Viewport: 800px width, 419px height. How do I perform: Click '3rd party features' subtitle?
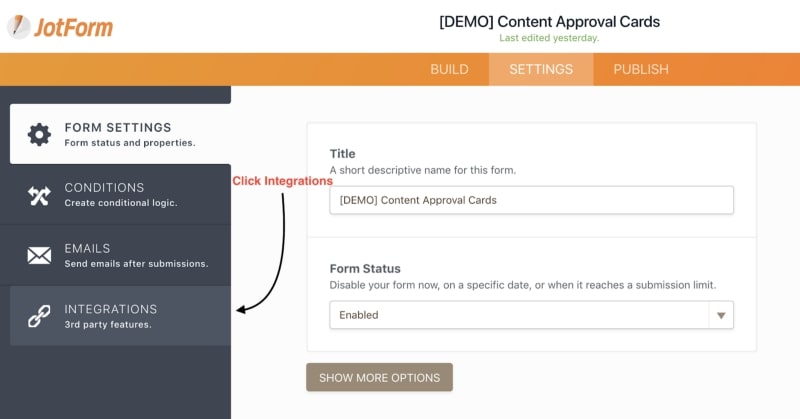click(110, 324)
